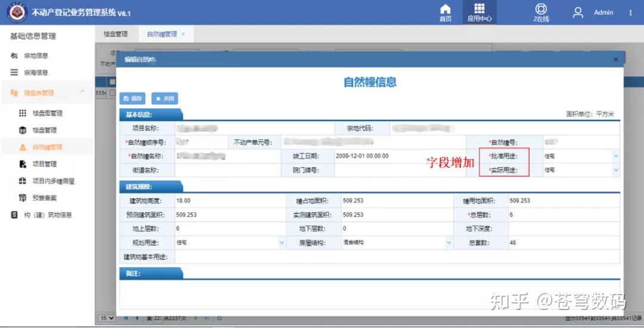Switch to the 自然幢管理 tab
This screenshot has height=328, width=644.
(x=162, y=34)
